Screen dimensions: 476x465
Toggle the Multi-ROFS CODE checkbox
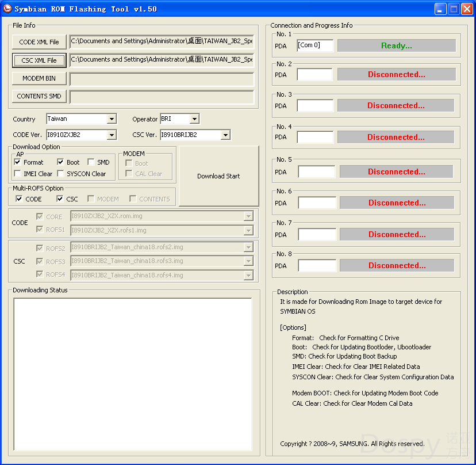(20, 199)
